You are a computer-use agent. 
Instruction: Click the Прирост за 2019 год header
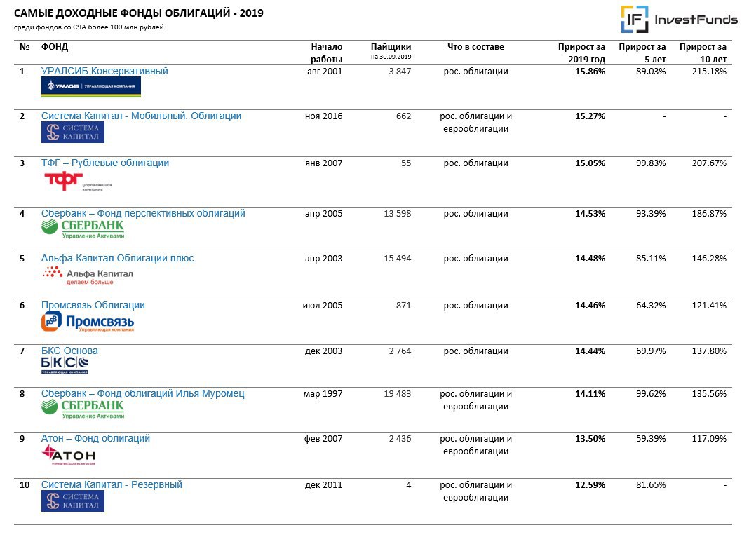point(581,53)
